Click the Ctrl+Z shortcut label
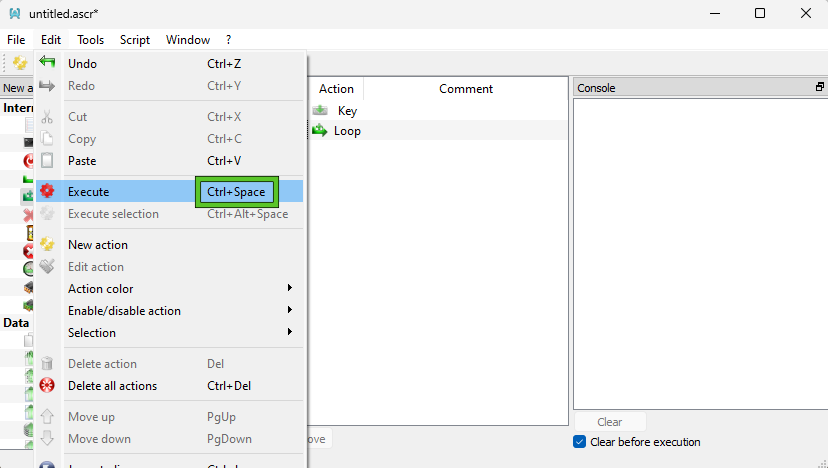The image size is (828, 468). click(x=224, y=63)
